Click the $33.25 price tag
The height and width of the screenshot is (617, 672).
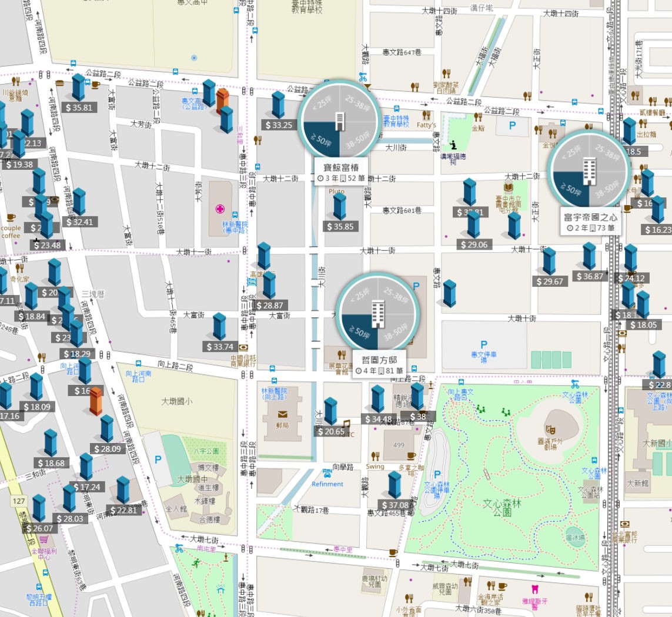pos(279,125)
